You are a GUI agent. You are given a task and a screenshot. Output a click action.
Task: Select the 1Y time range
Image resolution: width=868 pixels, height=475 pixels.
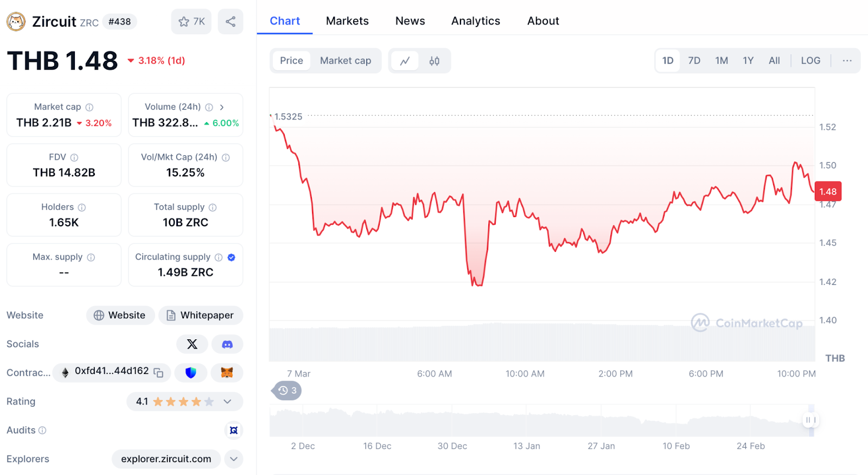[x=748, y=61]
